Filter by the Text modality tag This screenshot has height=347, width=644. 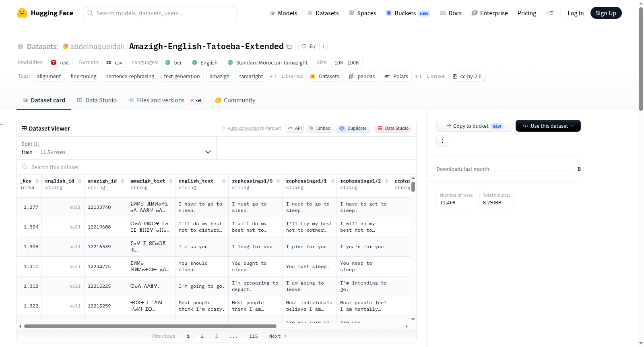(x=60, y=62)
